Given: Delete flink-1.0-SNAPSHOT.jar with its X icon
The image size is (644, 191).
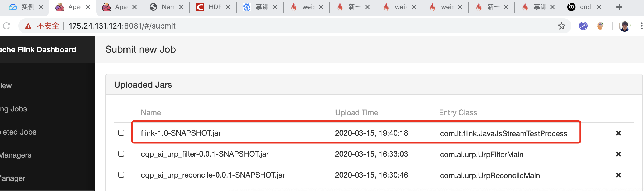Looking at the screenshot, I should [x=618, y=133].
